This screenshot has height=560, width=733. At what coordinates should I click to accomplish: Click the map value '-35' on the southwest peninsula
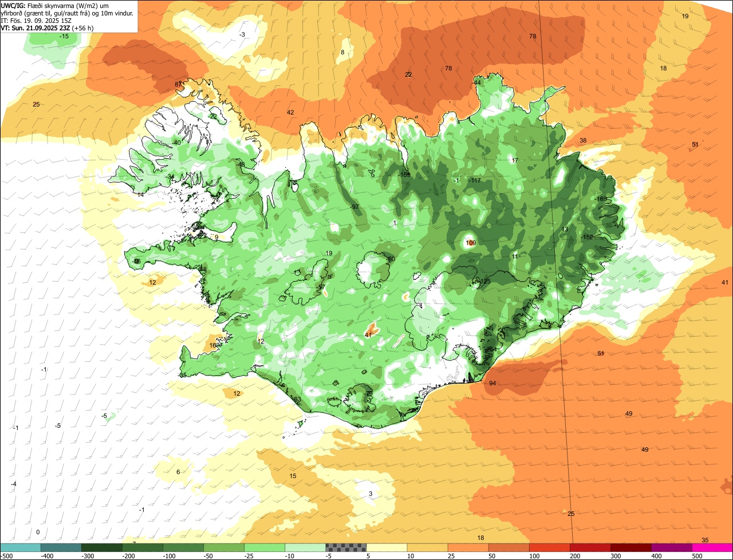(183, 375)
